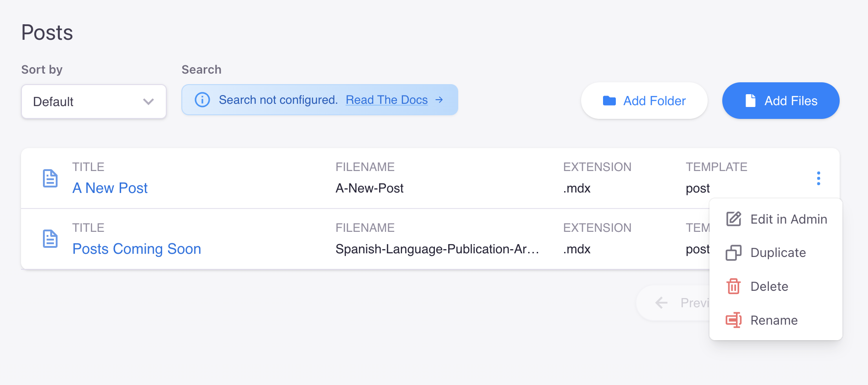Open the A New Post title link
The image size is (868, 385).
tap(110, 188)
